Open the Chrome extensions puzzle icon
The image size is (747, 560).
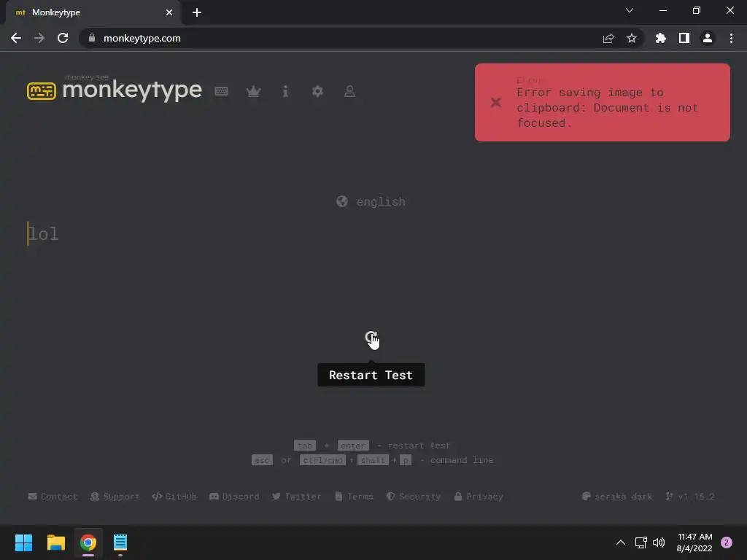click(661, 38)
